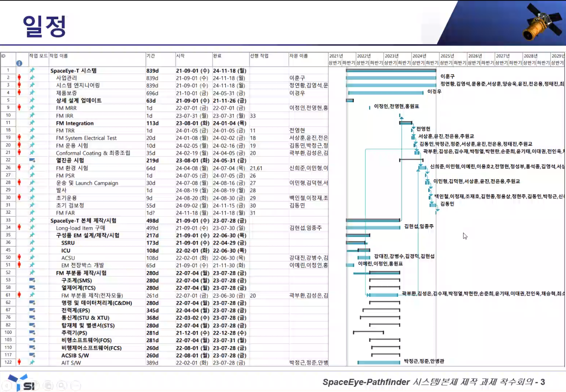Click the 구성품 EM 설계/제작/시험 summary task
The image size is (566, 392).
click(x=87, y=235)
